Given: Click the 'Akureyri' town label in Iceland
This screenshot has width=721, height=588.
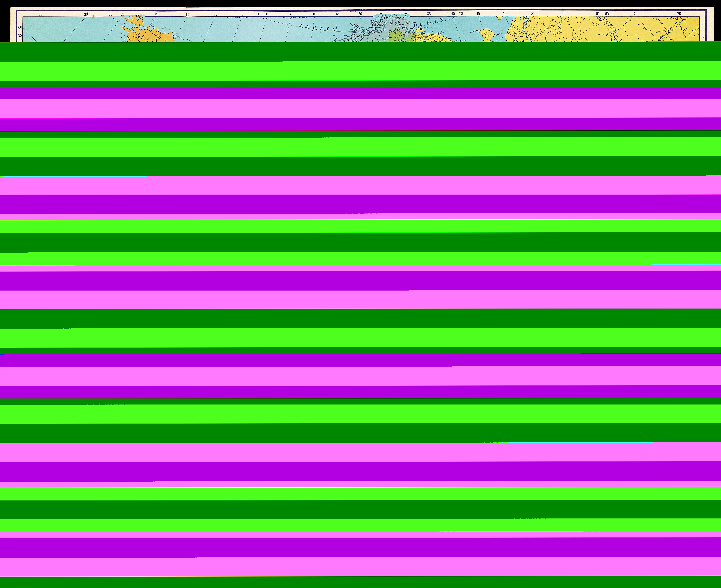Looking at the screenshot, I should [x=154, y=34].
